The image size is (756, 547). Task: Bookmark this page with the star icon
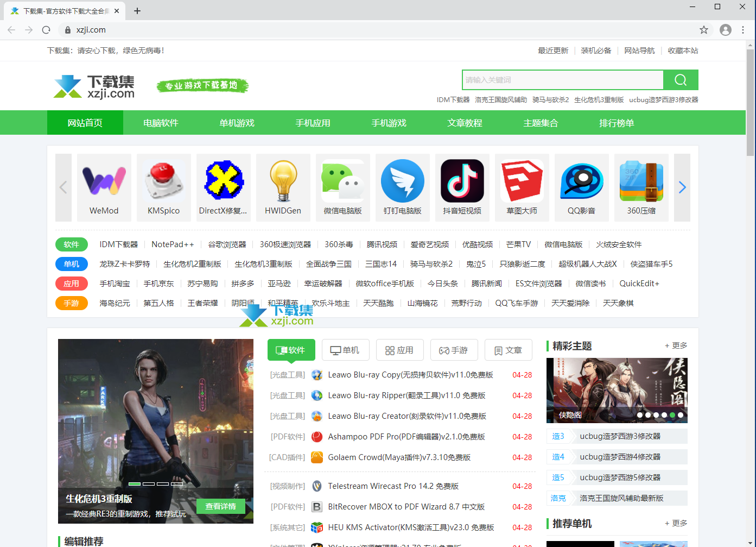pyautogui.click(x=704, y=30)
